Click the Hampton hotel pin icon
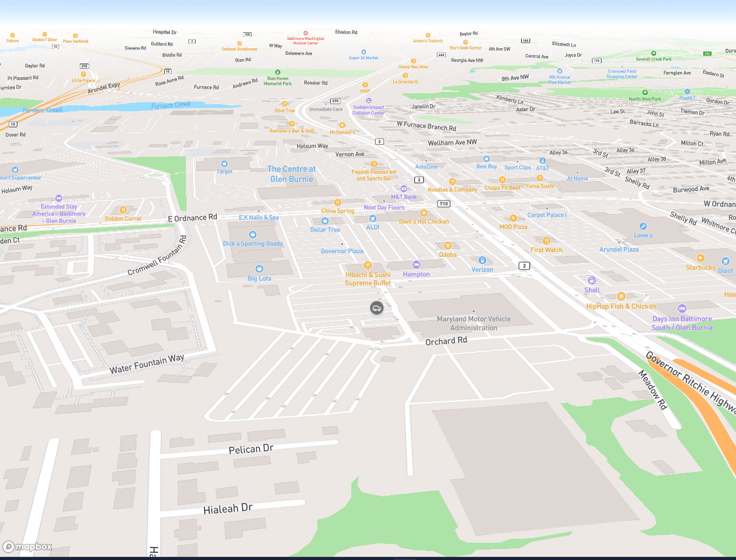The width and height of the screenshot is (736, 560). tap(416, 265)
